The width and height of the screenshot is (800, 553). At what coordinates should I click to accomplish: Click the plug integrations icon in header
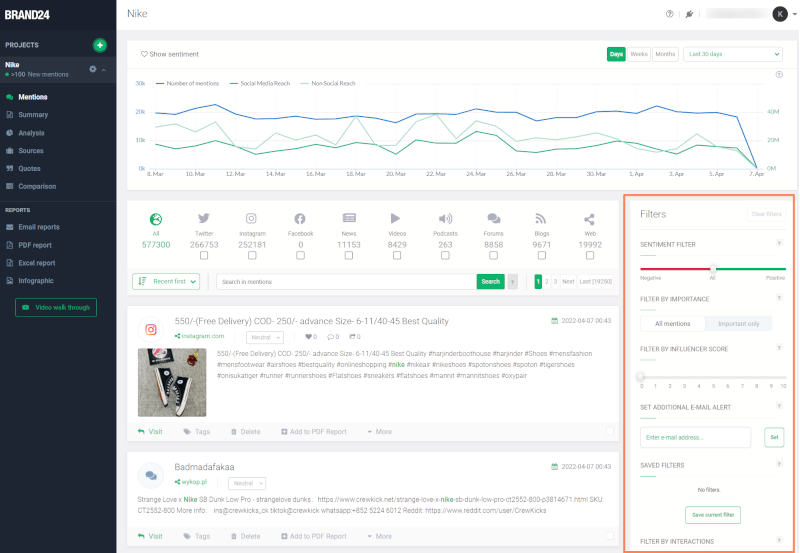tap(689, 14)
